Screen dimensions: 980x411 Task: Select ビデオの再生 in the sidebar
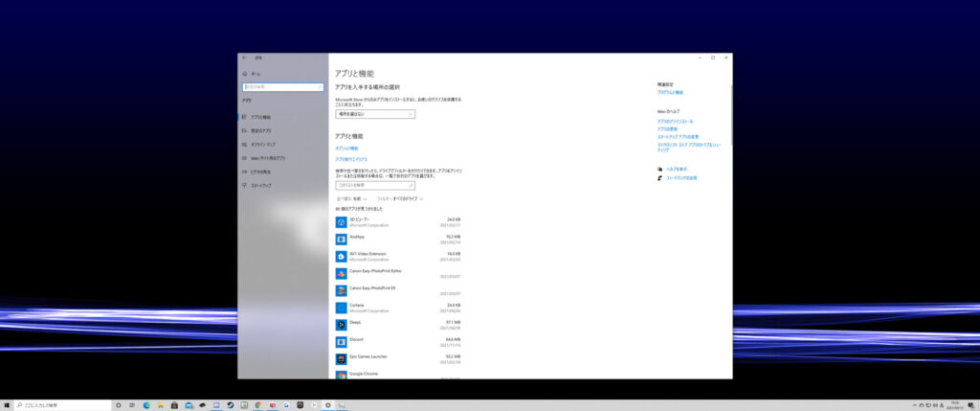[x=282, y=172]
